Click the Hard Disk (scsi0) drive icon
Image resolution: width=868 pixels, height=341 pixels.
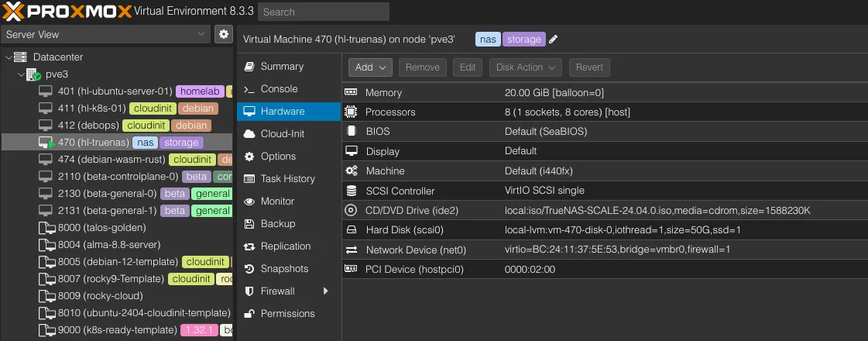(352, 230)
